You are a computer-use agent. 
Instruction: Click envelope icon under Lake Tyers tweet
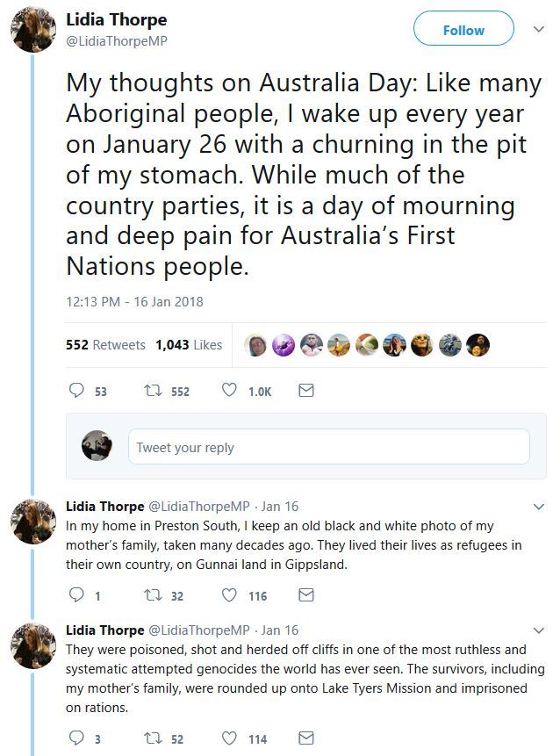tap(306, 738)
